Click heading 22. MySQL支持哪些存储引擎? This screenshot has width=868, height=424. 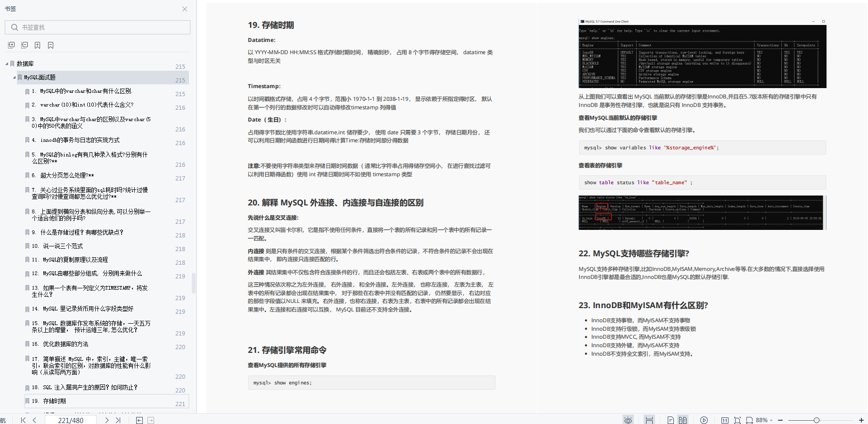pyautogui.click(x=634, y=253)
